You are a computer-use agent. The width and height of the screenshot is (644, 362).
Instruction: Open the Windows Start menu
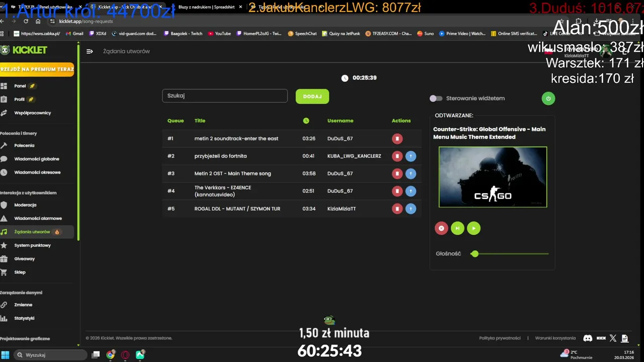pyautogui.click(x=6, y=355)
